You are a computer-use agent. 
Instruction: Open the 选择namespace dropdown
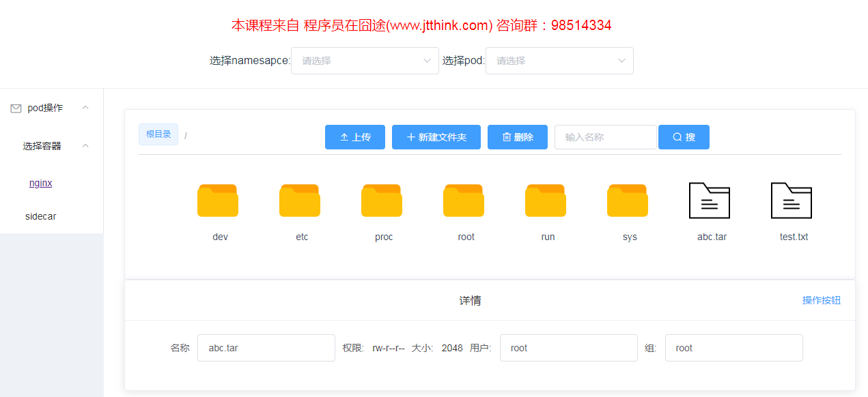coord(365,61)
